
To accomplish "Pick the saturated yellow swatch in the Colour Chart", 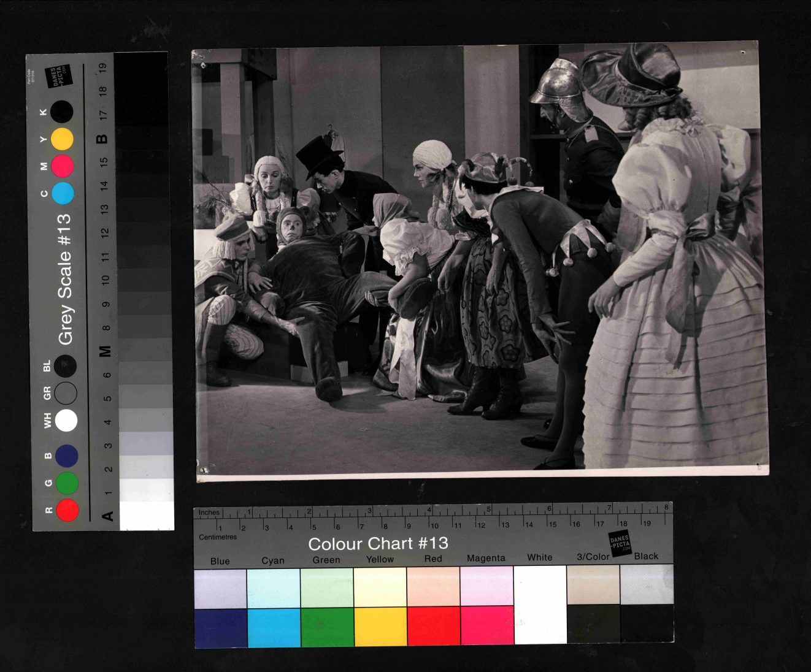I will click(x=380, y=626).
